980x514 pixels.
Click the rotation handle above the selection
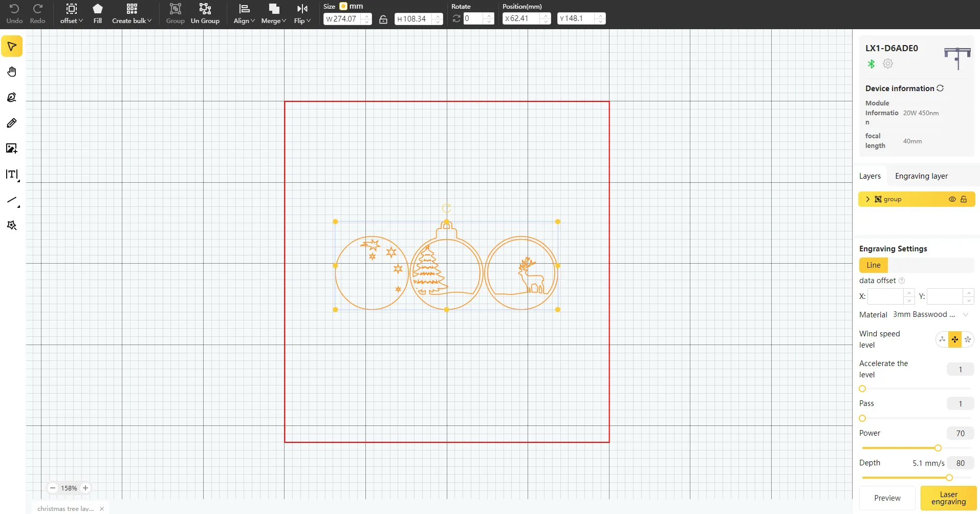[446, 208]
